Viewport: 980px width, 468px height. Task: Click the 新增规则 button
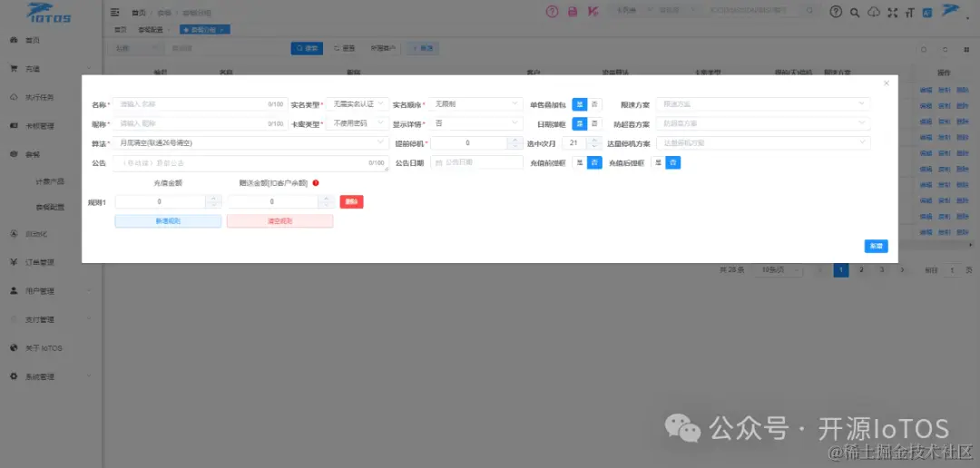168,221
